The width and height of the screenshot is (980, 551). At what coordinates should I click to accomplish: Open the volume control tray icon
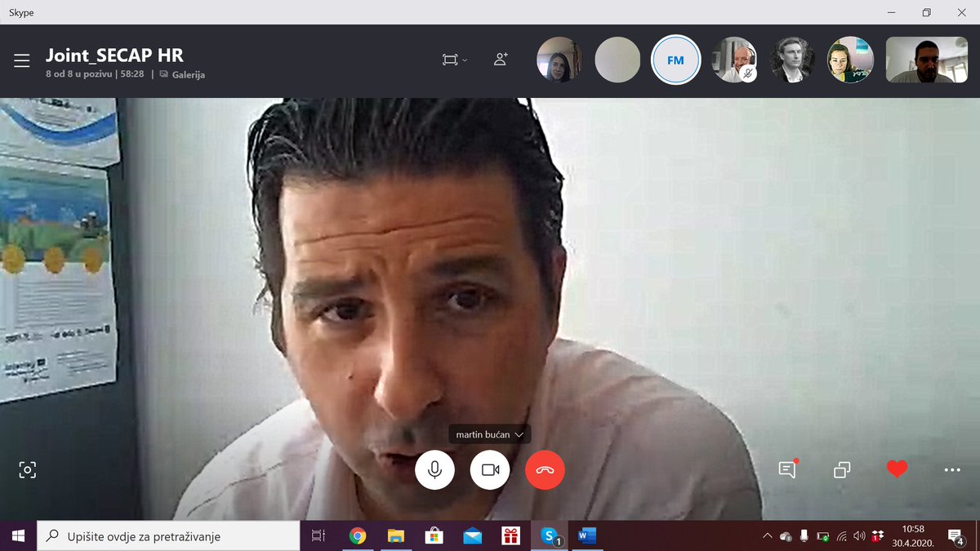[x=859, y=536]
